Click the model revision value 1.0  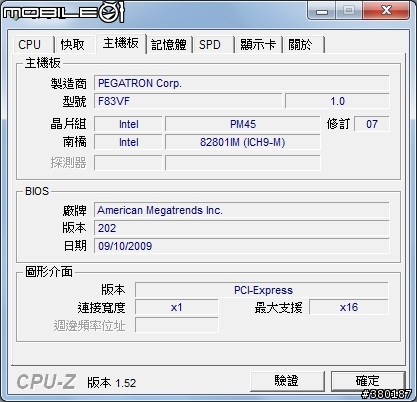click(x=337, y=101)
